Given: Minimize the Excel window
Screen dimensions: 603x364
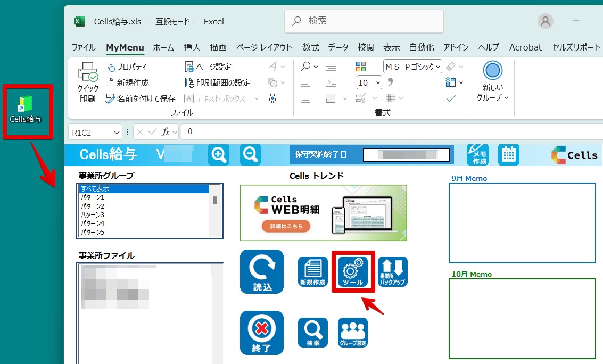Looking at the screenshot, I should point(576,21).
